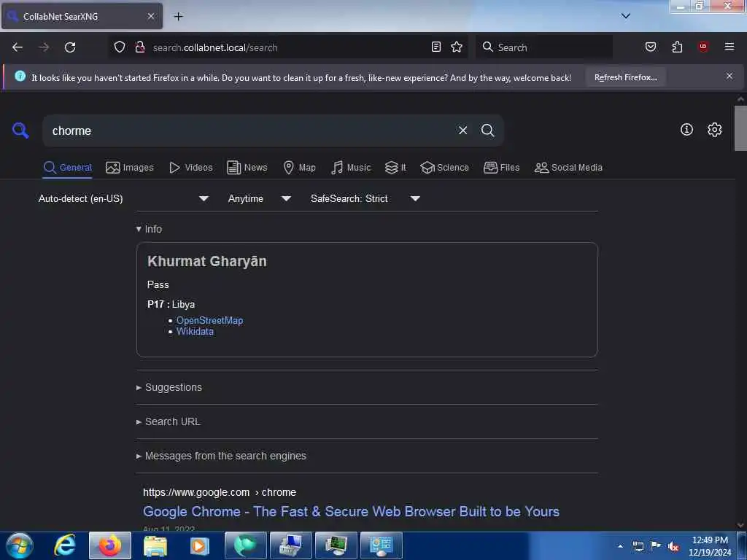
Task: Switch to Map category
Action: pos(299,168)
